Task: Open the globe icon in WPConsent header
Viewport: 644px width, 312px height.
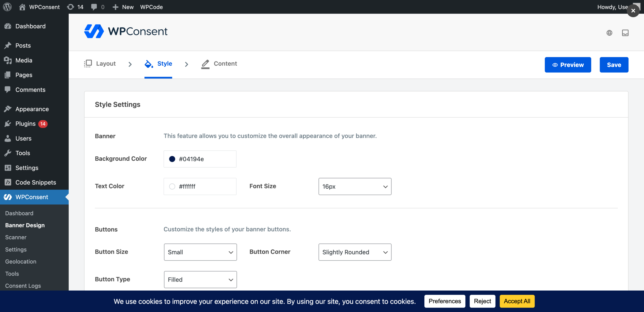Action: [x=609, y=33]
